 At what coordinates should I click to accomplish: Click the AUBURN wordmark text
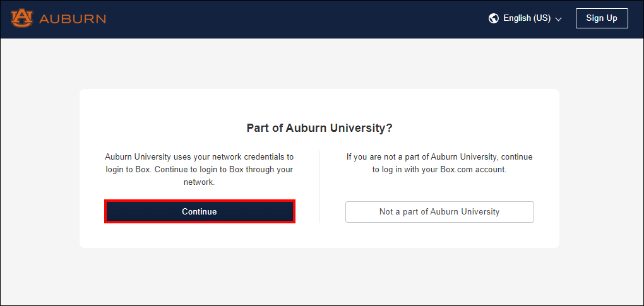click(72, 19)
